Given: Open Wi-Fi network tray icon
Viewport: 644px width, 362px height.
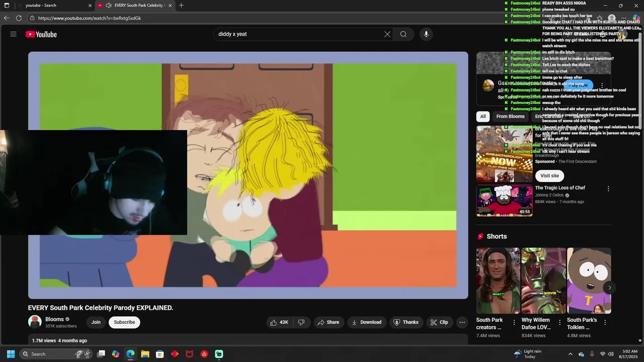Looking at the screenshot, I should click(x=603, y=354).
